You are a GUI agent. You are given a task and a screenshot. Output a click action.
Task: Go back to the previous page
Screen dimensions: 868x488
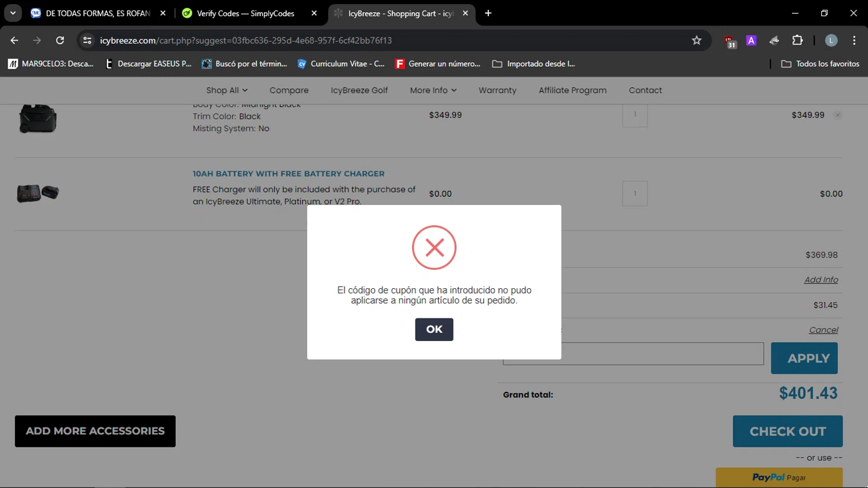[x=14, y=41]
